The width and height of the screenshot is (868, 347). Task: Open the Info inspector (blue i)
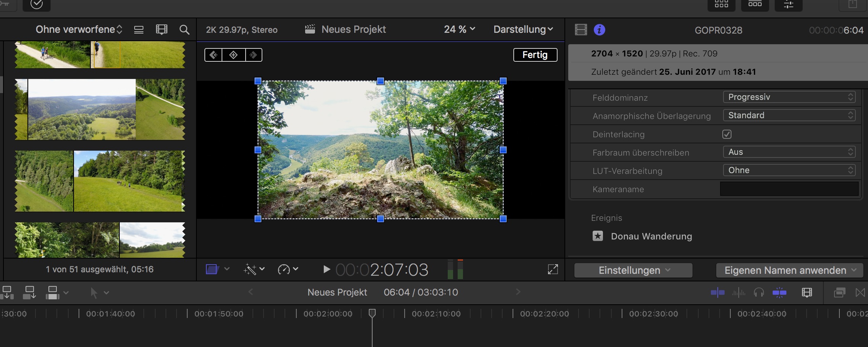(x=599, y=30)
